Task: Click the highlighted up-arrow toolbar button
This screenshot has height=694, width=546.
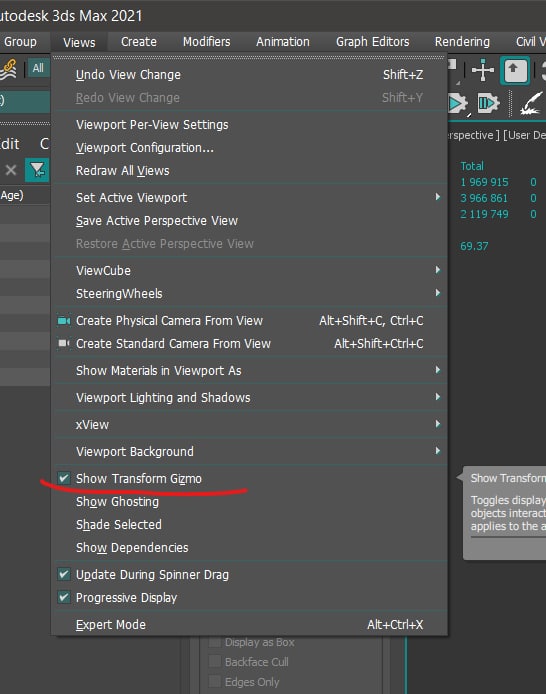Action: 515,71
